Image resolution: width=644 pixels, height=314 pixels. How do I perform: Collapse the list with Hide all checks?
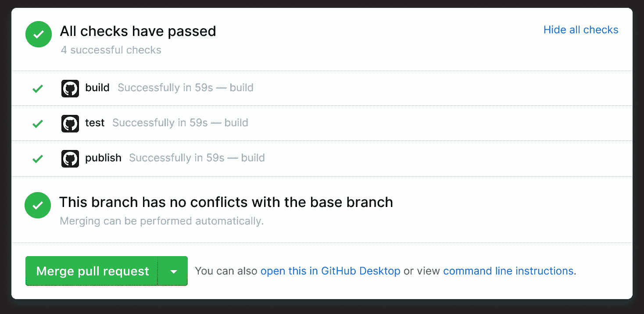(580, 30)
